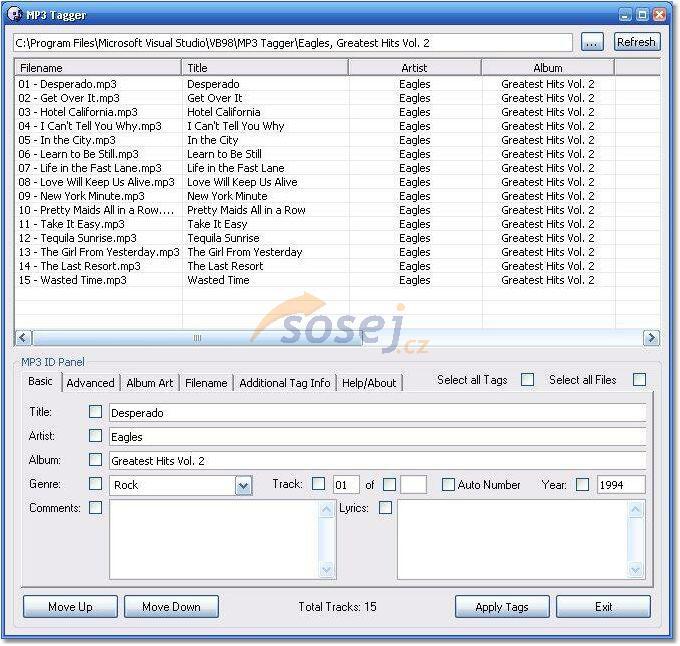The image size is (680, 646).
Task: Click the Apply Tags button
Action: [502, 607]
